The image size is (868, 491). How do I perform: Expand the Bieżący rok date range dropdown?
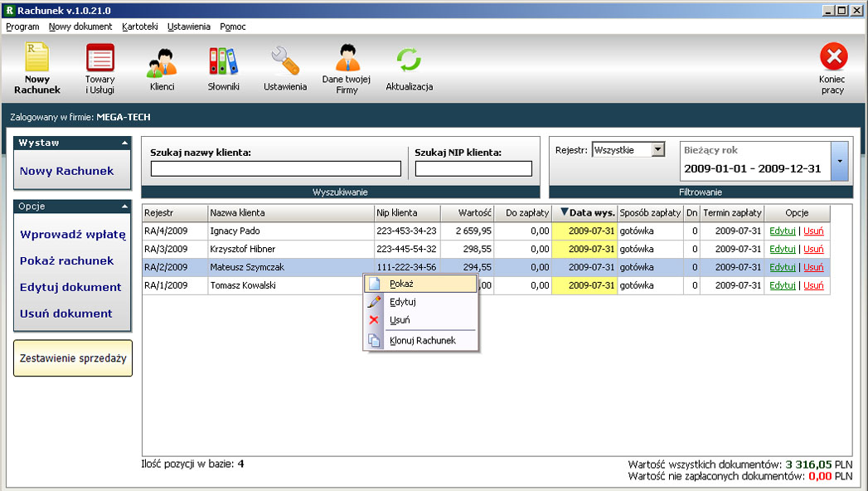point(840,161)
